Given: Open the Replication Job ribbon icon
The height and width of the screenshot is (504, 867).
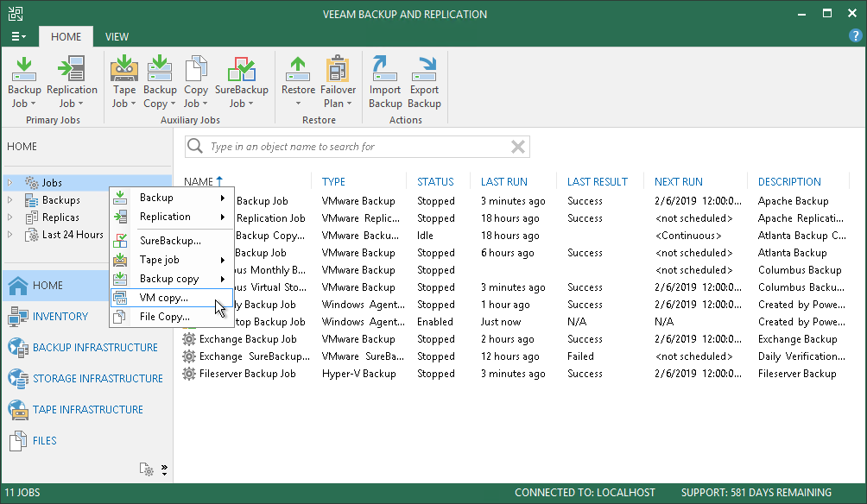Looking at the screenshot, I should (x=72, y=82).
